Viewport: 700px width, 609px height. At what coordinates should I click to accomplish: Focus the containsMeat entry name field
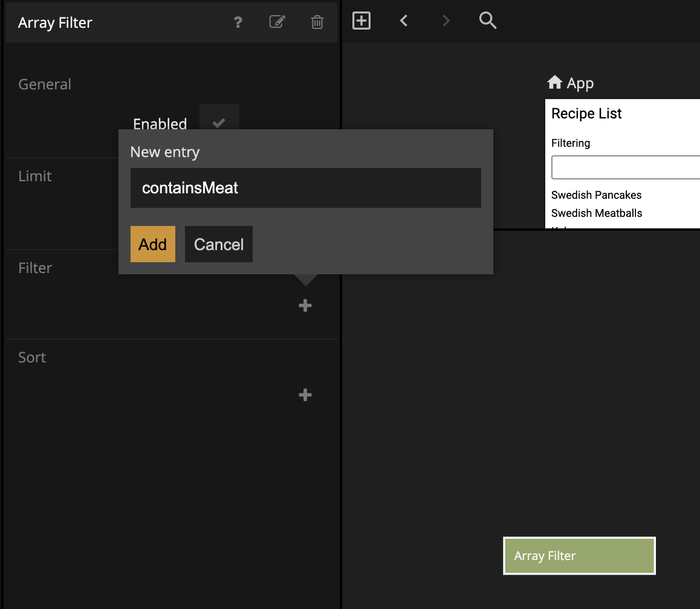click(305, 188)
